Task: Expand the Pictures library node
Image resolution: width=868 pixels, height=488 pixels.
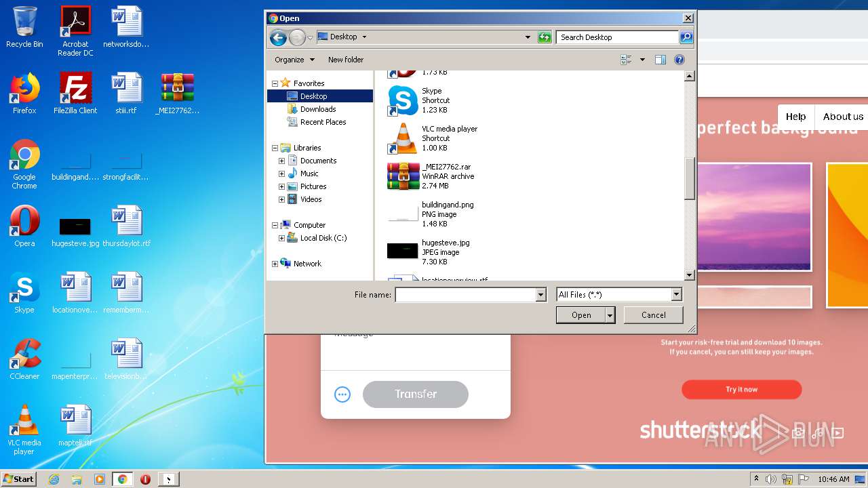Action: pos(281,186)
